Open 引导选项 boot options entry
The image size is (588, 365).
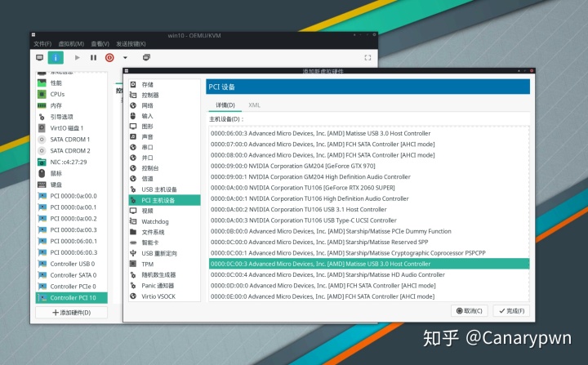[71, 117]
